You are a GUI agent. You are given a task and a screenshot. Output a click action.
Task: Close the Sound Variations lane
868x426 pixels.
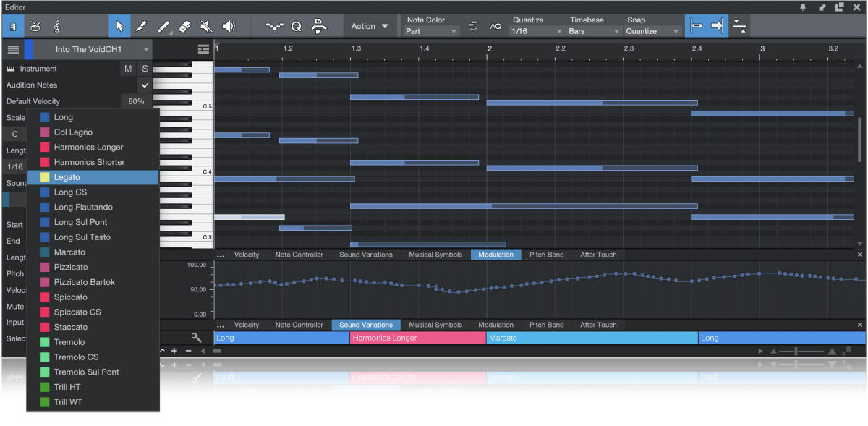(x=860, y=325)
